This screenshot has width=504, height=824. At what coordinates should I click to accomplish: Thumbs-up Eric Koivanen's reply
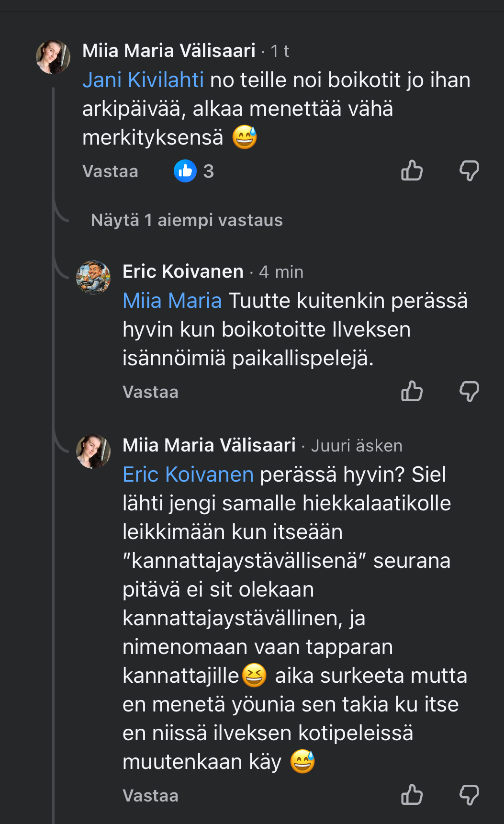412,391
